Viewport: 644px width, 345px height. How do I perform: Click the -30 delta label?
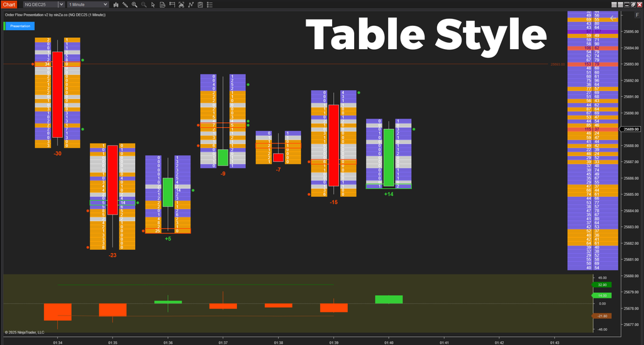point(57,154)
